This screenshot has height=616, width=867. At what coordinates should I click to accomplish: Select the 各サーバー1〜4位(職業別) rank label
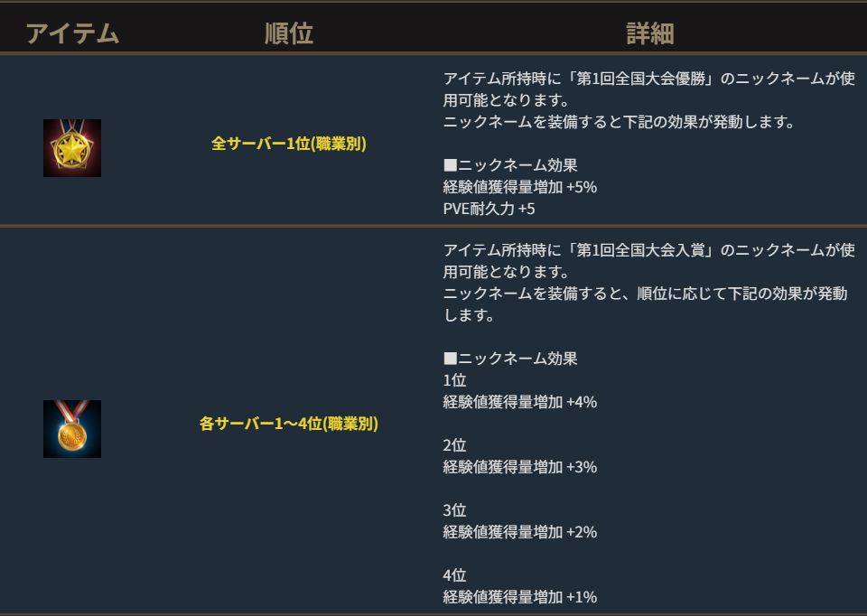(289, 424)
